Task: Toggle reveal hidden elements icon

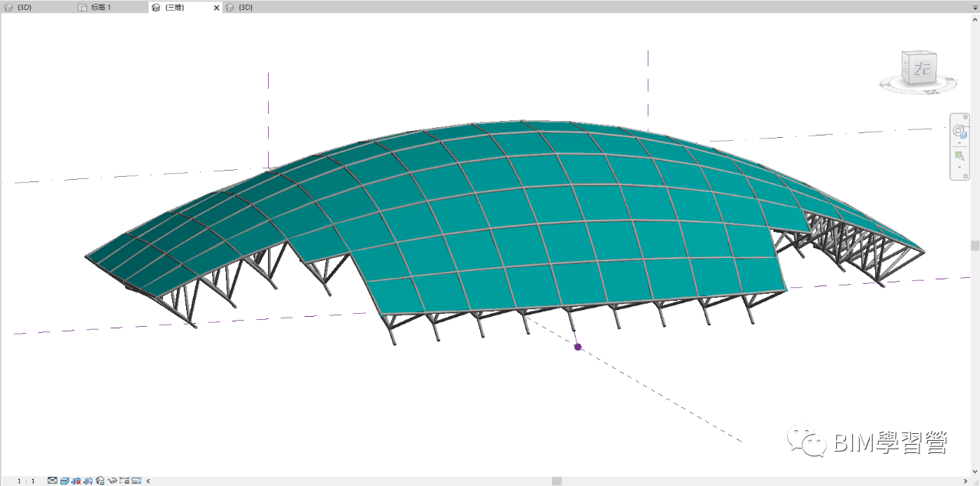Action: click(x=124, y=481)
